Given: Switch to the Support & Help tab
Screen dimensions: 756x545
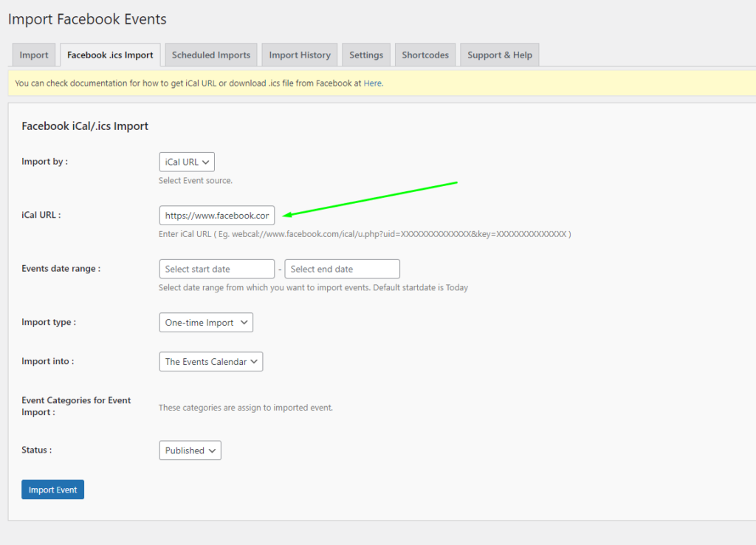Looking at the screenshot, I should click(499, 54).
